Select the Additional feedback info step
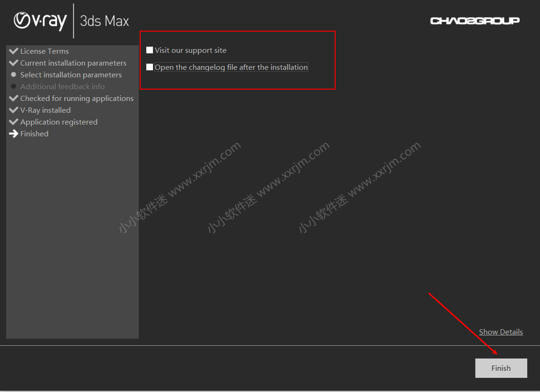The image size is (540, 392). 62,86
